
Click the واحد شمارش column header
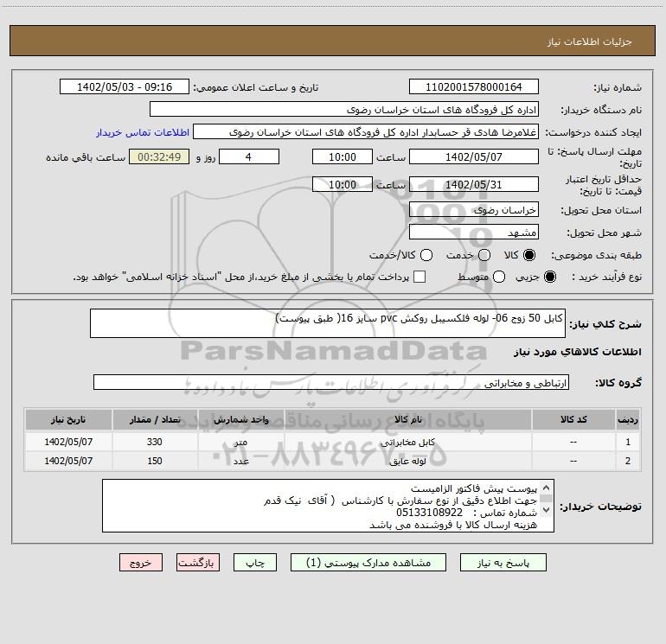[240, 419]
